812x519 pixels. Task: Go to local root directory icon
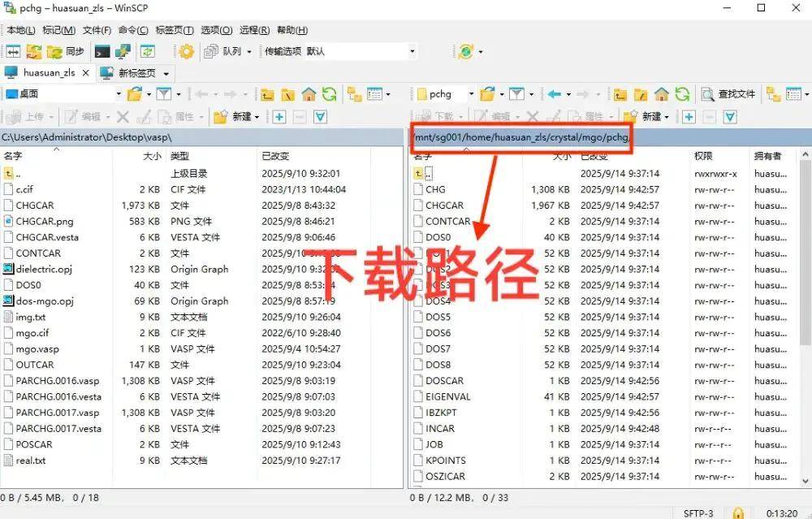pos(288,94)
